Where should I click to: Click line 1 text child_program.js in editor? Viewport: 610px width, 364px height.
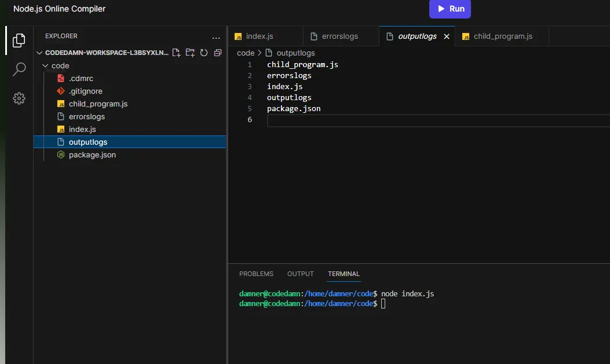(302, 64)
